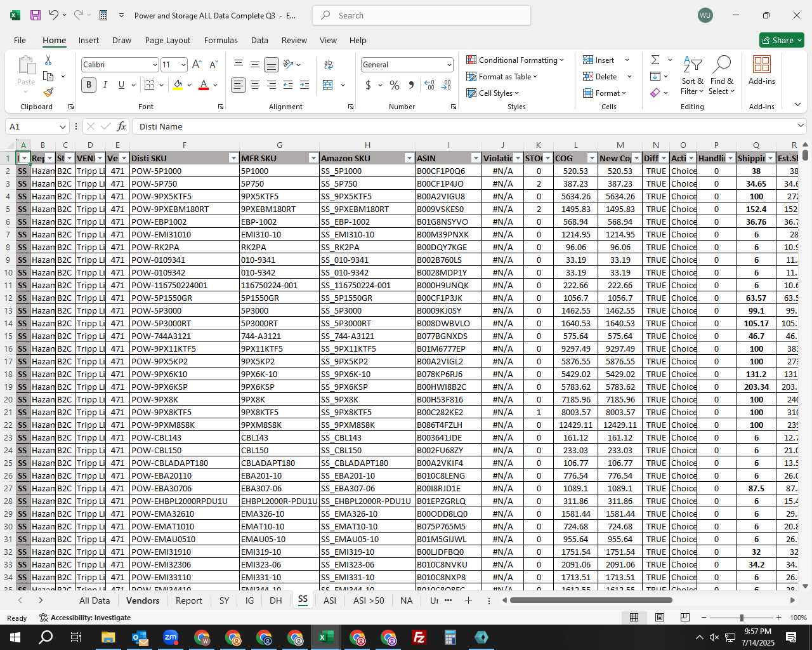This screenshot has height=650, width=812.
Task: Click the AutoSum sigma icon
Action: click(655, 60)
